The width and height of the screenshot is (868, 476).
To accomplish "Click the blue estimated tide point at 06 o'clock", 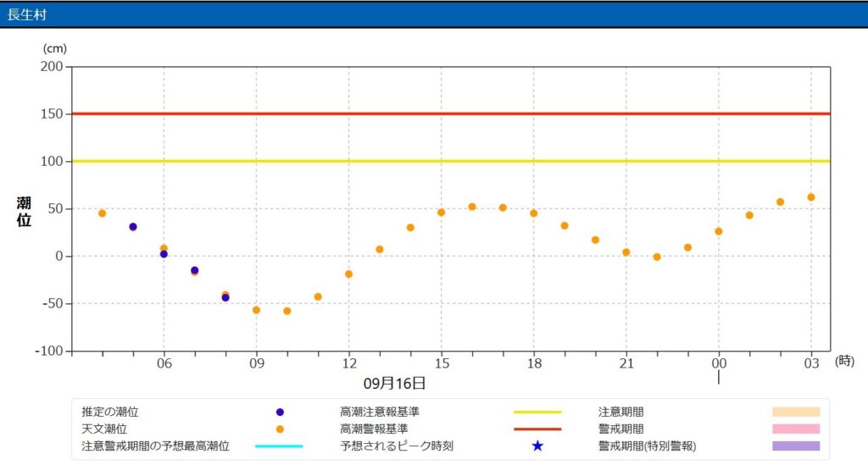I will [164, 254].
